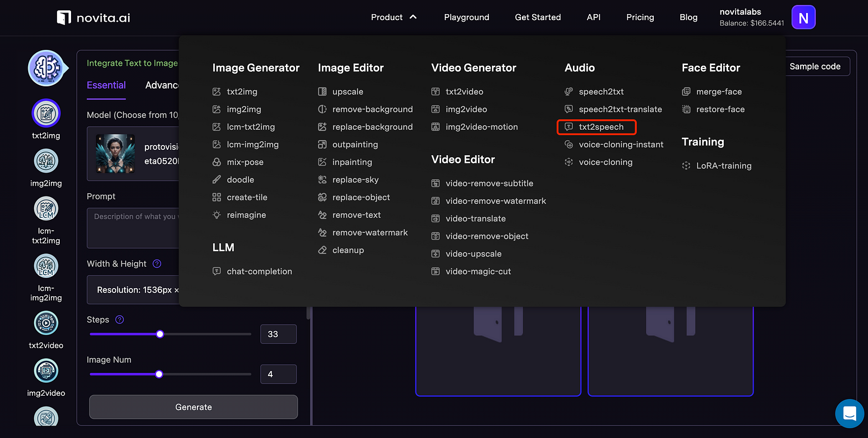This screenshot has height=438, width=868.
Task: Click the Steps slider handle
Action: (160, 334)
